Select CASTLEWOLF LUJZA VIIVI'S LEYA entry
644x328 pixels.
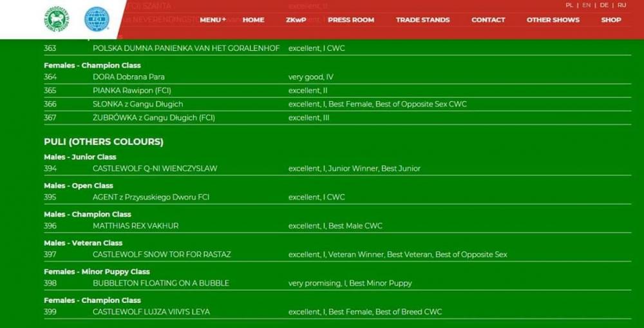(x=151, y=312)
